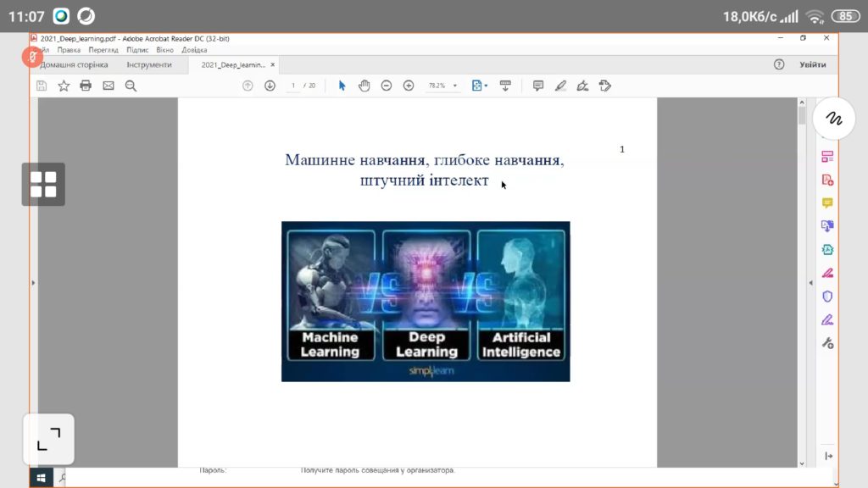This screenshot has height=488, width=868.
Task: Switch to the Інструменти tab
Action: coord(149,64)
